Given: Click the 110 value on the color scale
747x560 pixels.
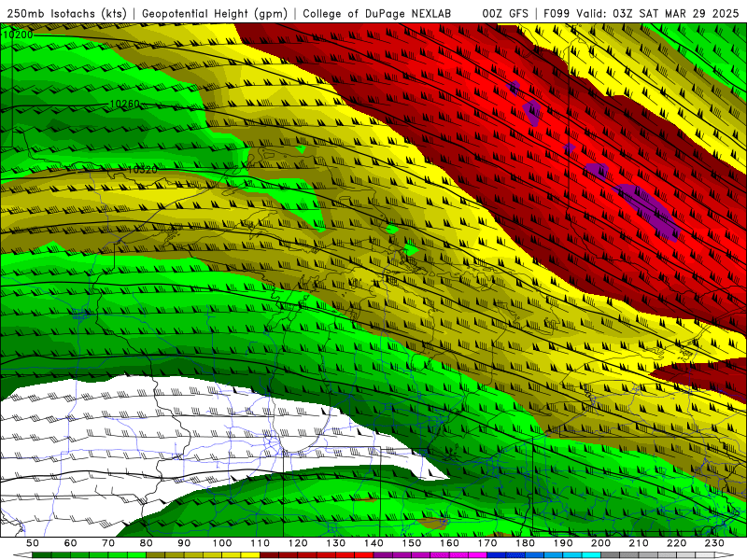Looking at the screenshot, I should click(261, 543).
